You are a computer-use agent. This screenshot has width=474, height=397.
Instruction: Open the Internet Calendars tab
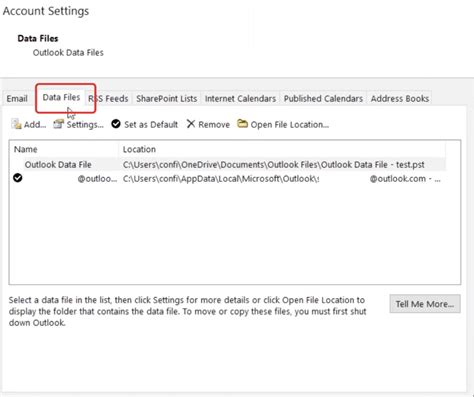click(x=240, y=99)
